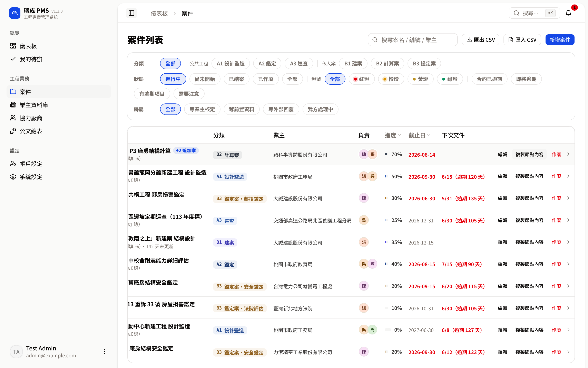Image resolution: width=588 pixels, height=368 pixels.
Task: Filter by 黃燈 status light
Action: [x=420, y=79]
